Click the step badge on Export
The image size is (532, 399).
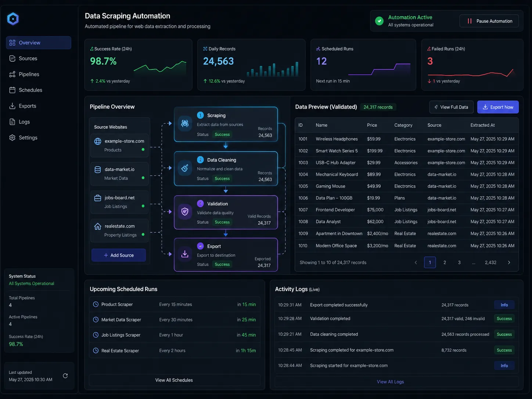[200, 246]
